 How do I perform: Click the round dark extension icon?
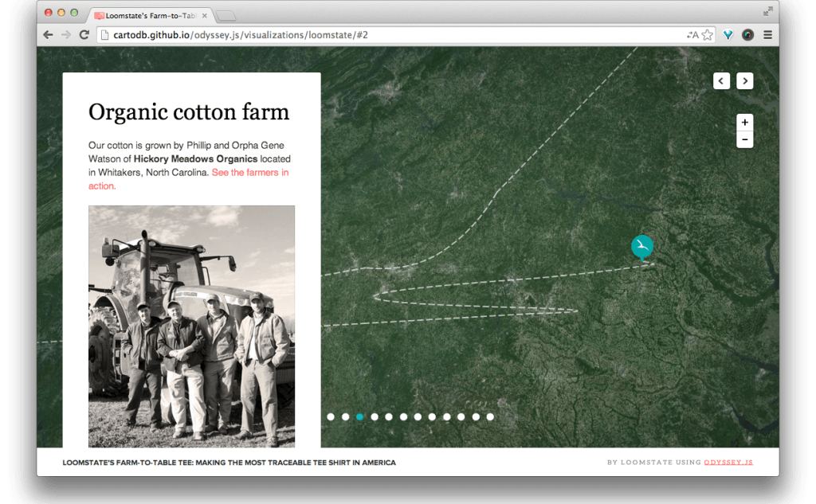tap(747, 35)
